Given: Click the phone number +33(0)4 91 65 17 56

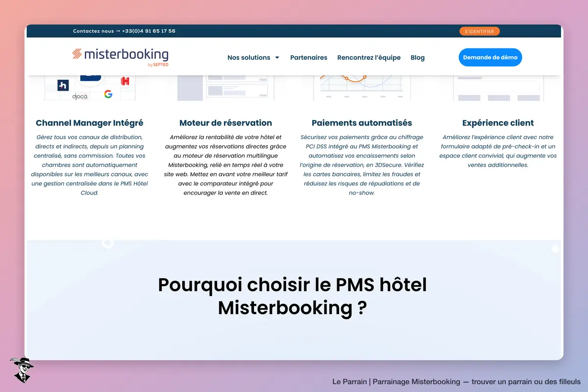Looking at the screenshot, I should point(148,31).
